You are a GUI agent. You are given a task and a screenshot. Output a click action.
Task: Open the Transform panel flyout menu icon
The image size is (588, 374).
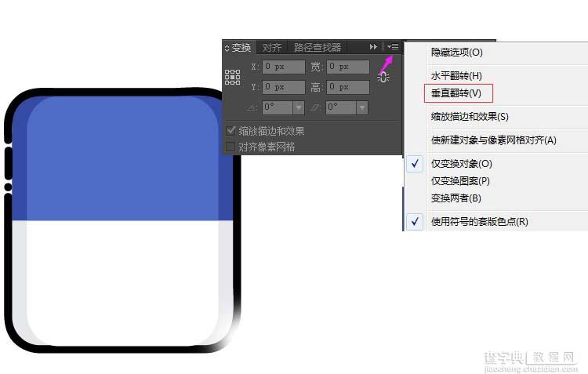393,47
